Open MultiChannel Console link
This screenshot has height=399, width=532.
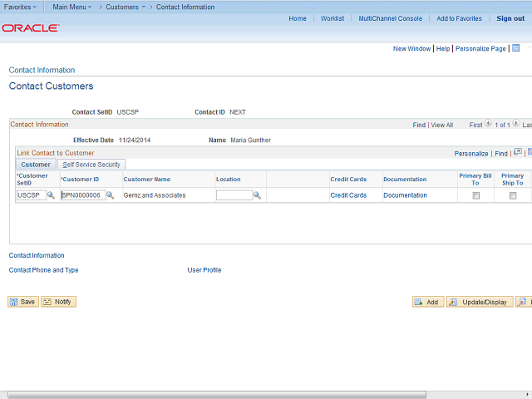(x=391, y=18)
